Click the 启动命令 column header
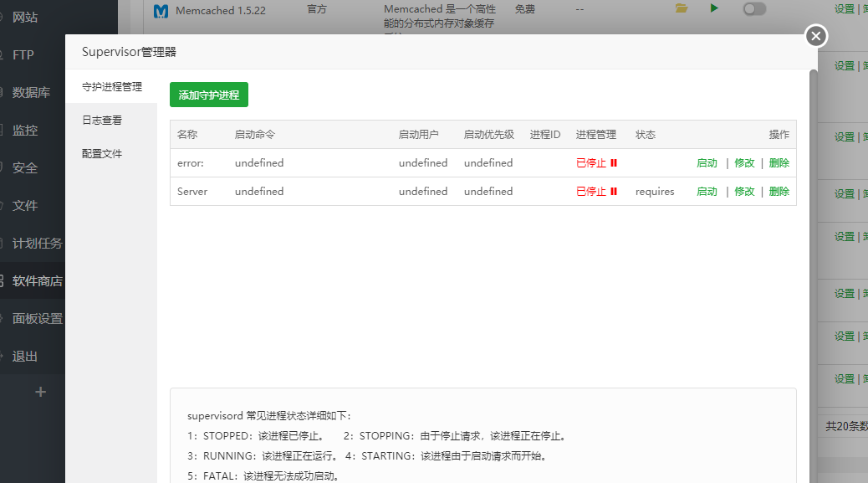868x483 pixels. pos(255,135)
